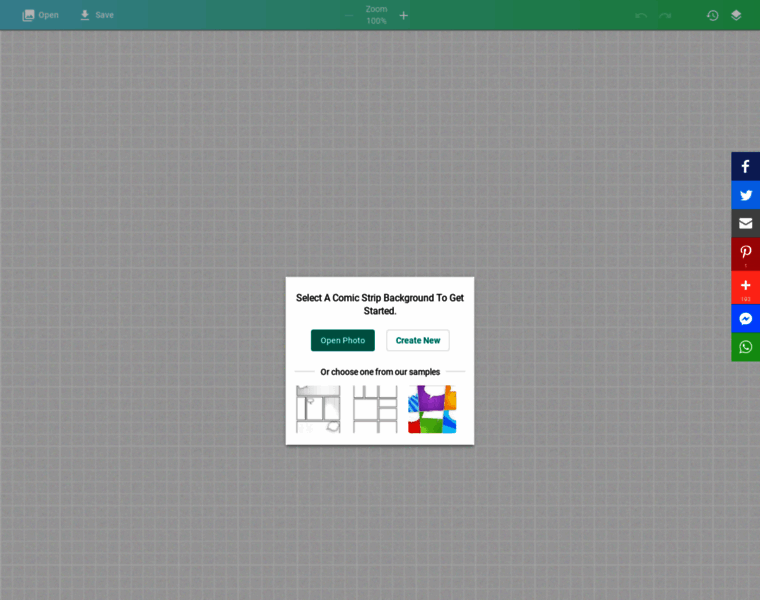Expand more share options plus icon

pyautogui.click(x=745, y=286)
